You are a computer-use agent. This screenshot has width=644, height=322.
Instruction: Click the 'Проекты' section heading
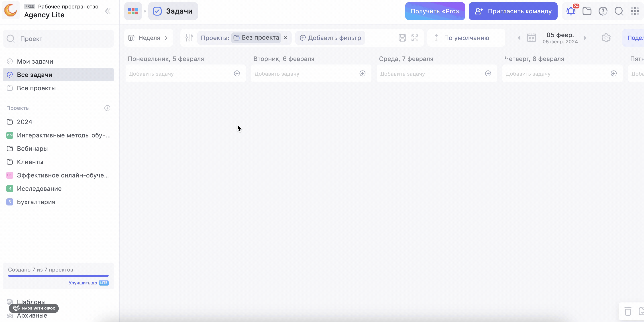(x=18, y=108)
